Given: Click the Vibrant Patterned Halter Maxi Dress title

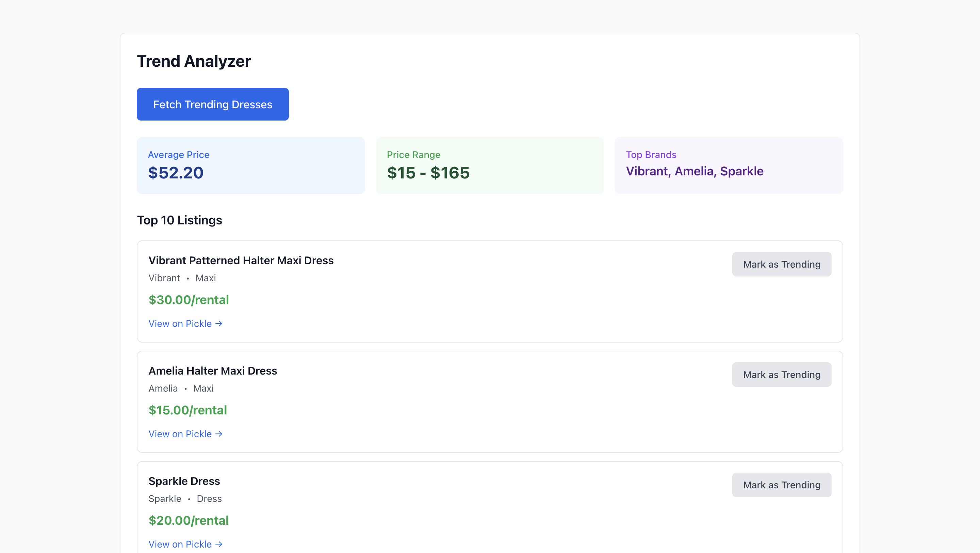Looking at the screenshot, I should pos(241,260).
